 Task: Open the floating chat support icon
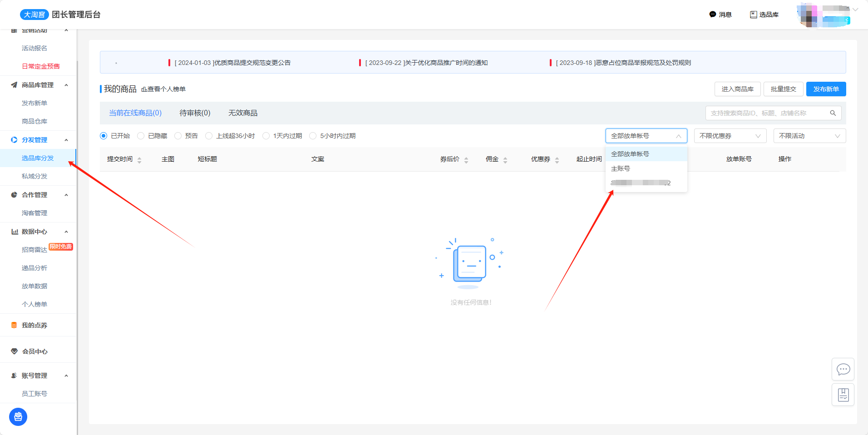click(x=843, y=369)
